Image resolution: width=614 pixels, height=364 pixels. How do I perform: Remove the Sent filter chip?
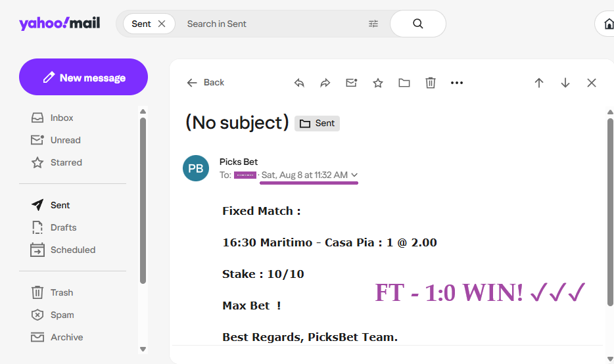162,24
